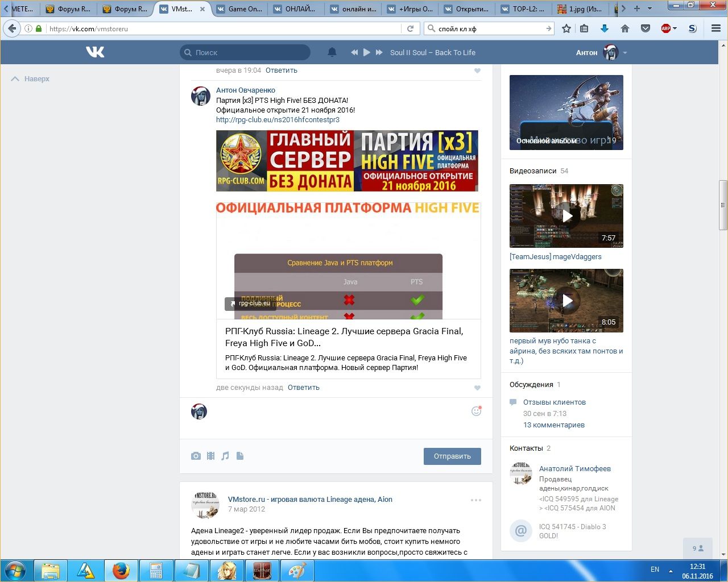This screenshot has width=728, height=582.
Task: Open the Firefox hamburger menu
Action: click(715, 28)
